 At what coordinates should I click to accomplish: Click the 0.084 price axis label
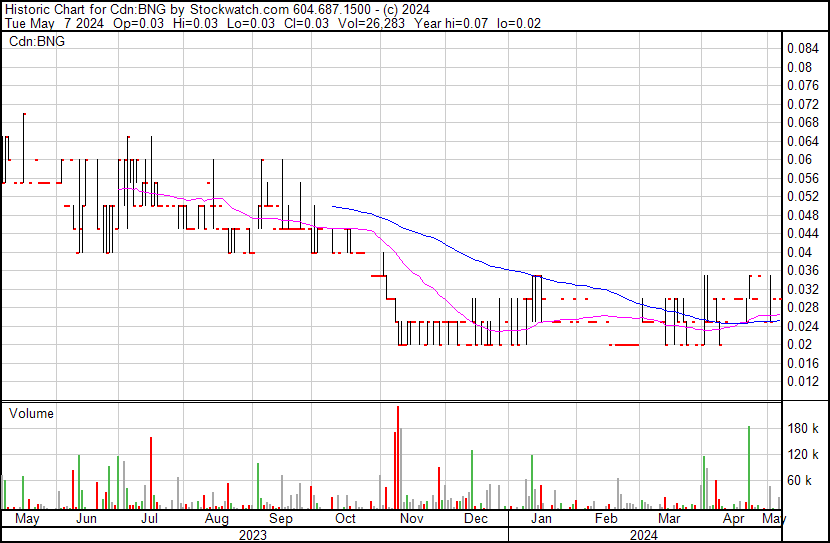802,49
